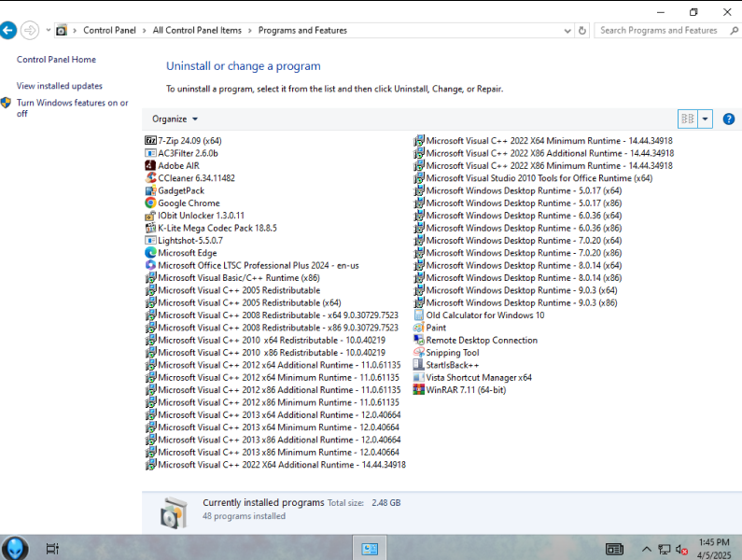Click the Control Panel taskbar button
742x560 pixels.
pyautogui.click(x=370, y=549)
